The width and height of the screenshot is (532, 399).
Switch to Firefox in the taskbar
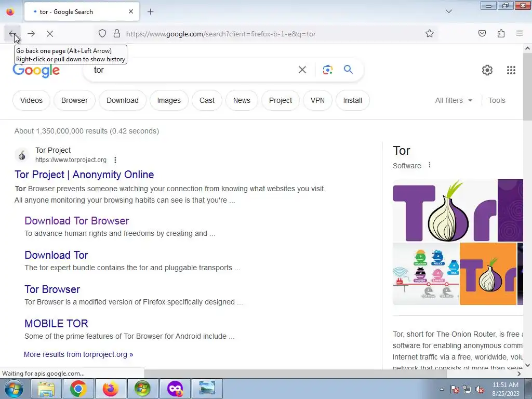pos(110,389)
